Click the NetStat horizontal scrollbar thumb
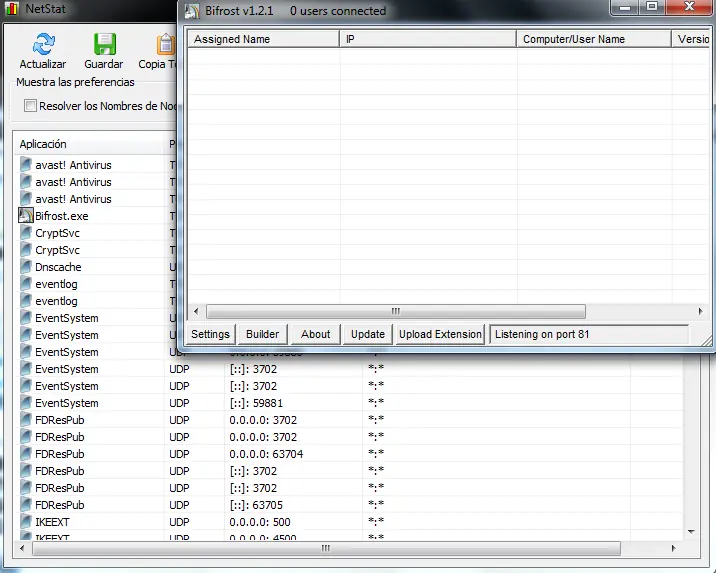The width and height of the screenshot is (716, 573). 326,548
